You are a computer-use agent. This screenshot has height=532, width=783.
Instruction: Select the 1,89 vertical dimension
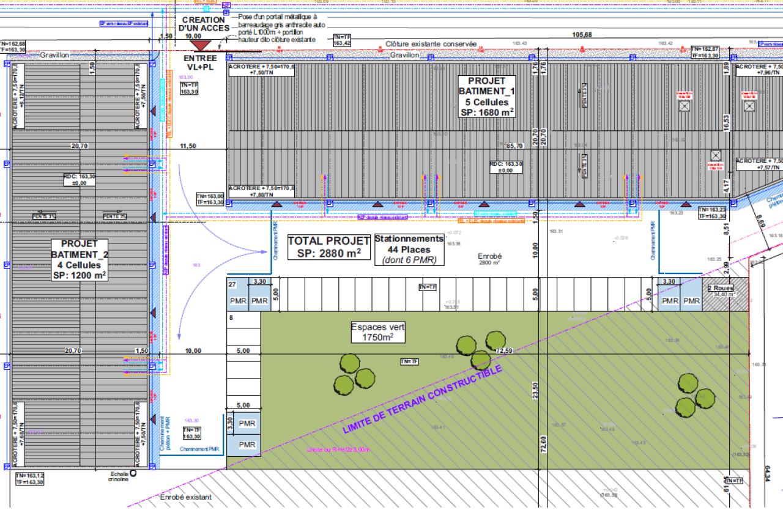click(x=725, y=68)
